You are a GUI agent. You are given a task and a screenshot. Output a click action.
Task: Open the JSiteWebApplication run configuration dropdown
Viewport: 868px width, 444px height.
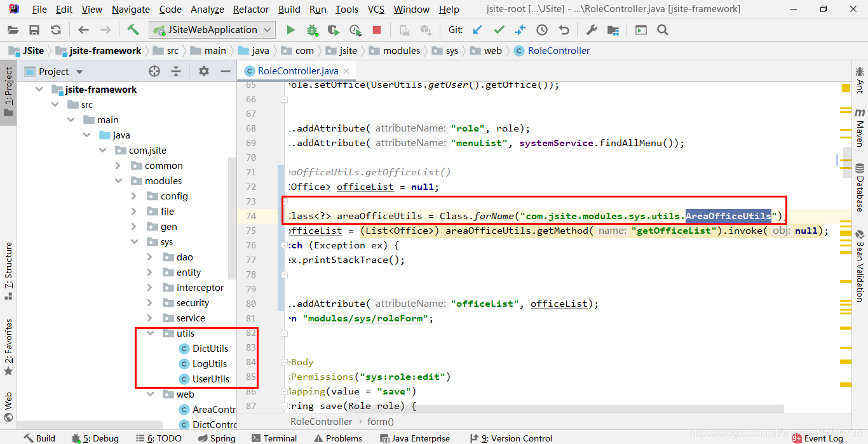[x=213, y=30]
